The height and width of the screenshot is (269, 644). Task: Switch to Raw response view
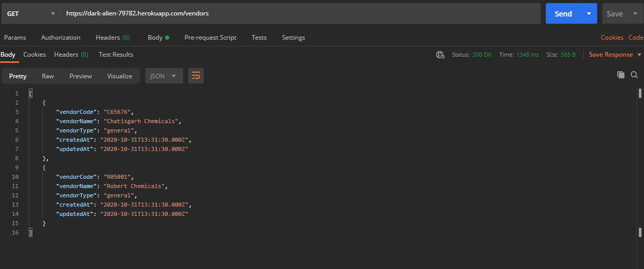pyautogui.click(x=48, y=76)
